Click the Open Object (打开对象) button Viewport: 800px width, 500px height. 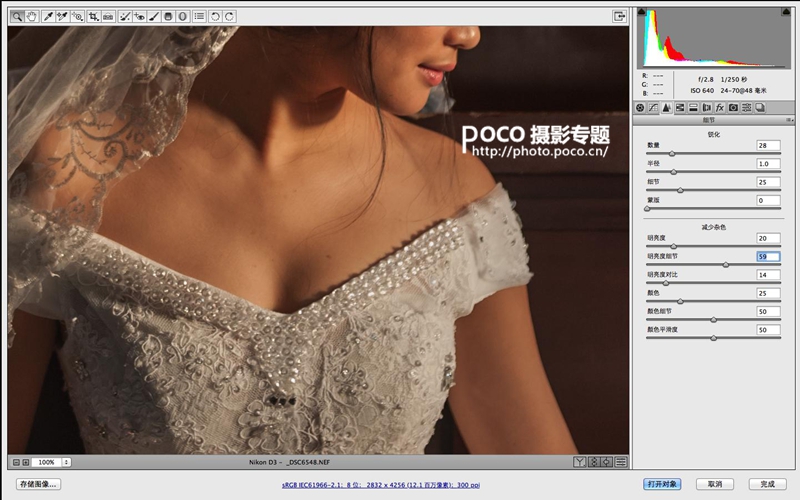coord(662,484)
